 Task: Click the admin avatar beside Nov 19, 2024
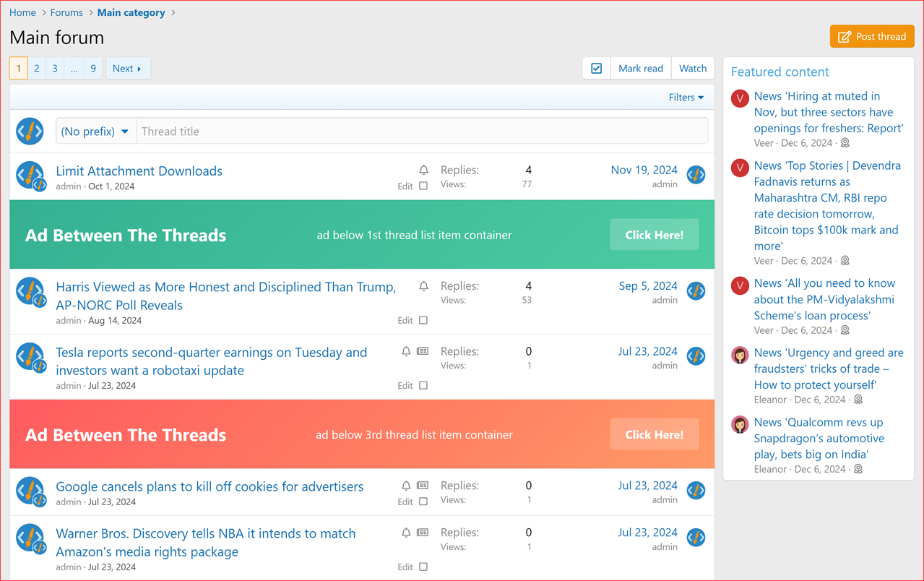695,174
